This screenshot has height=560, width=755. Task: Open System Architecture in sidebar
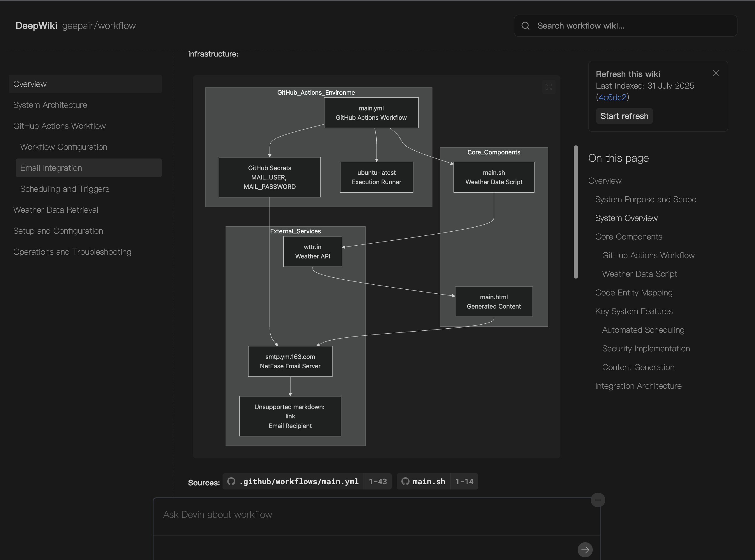click(x=50, y=105)
